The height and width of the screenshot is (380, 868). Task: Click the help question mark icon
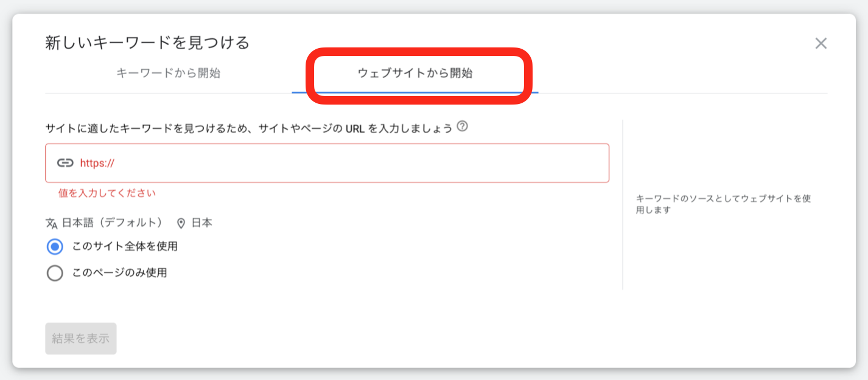pyautogui.click(x=462, y=127)
